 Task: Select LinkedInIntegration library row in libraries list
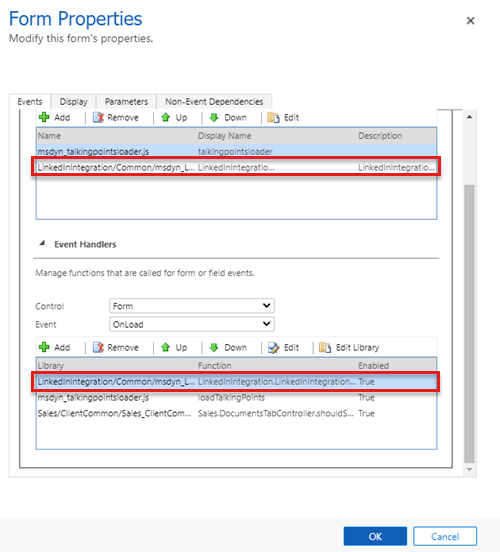[x=236, y=167]
